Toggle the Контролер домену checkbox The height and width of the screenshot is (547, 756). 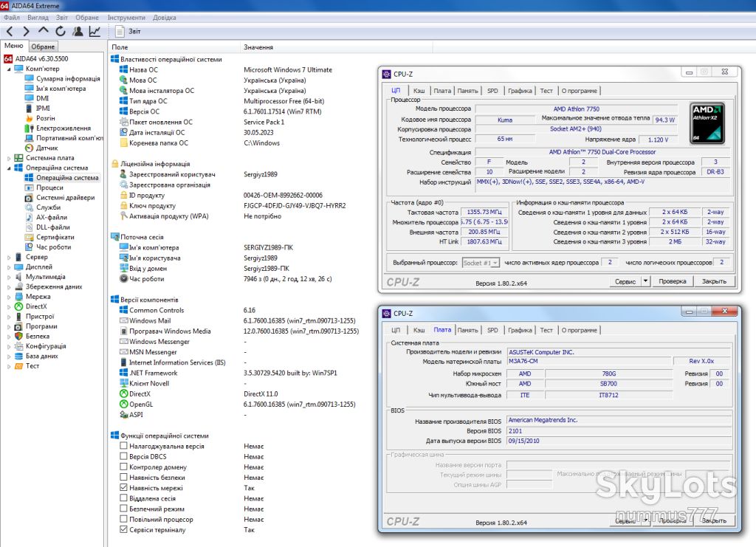click(123, 467)
